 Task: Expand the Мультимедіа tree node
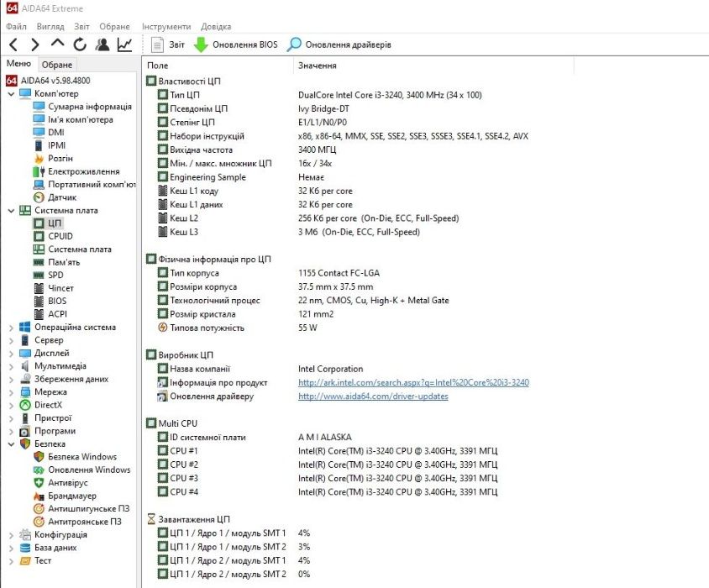(11, 366)
